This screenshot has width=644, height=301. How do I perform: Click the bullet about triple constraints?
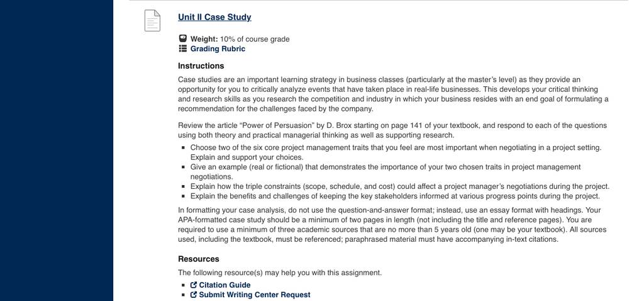pos(399,186)
